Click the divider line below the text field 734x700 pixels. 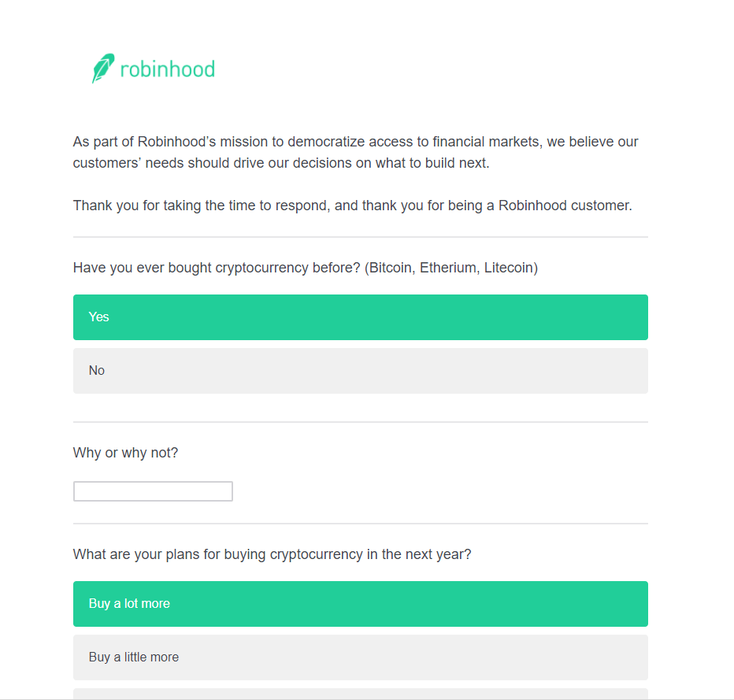point(360,524)
